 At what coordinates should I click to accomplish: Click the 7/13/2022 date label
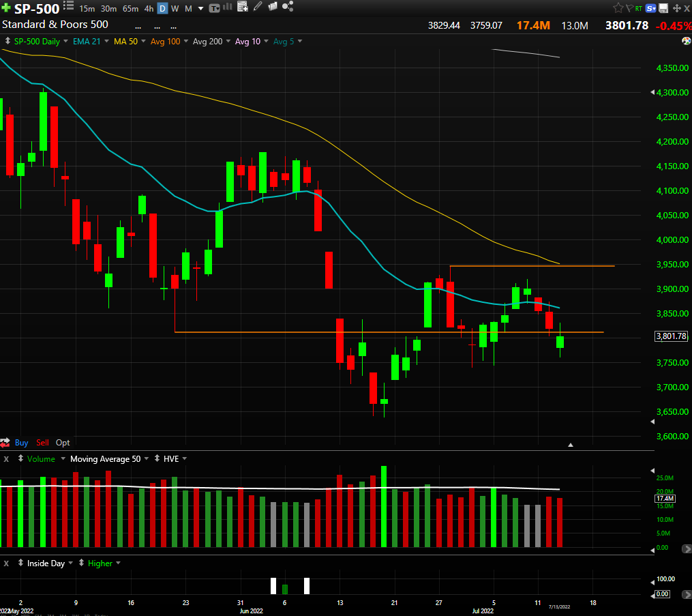point(559,606)
